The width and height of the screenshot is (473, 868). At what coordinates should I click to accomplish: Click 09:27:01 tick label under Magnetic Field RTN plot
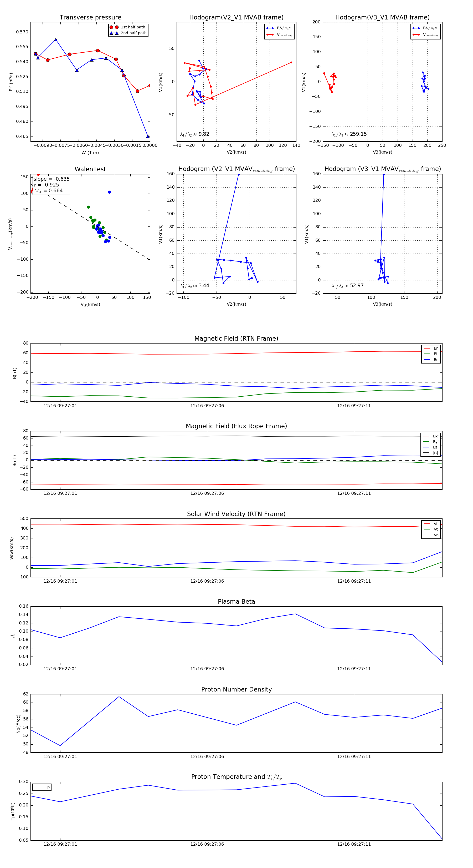tap(60, 406)
